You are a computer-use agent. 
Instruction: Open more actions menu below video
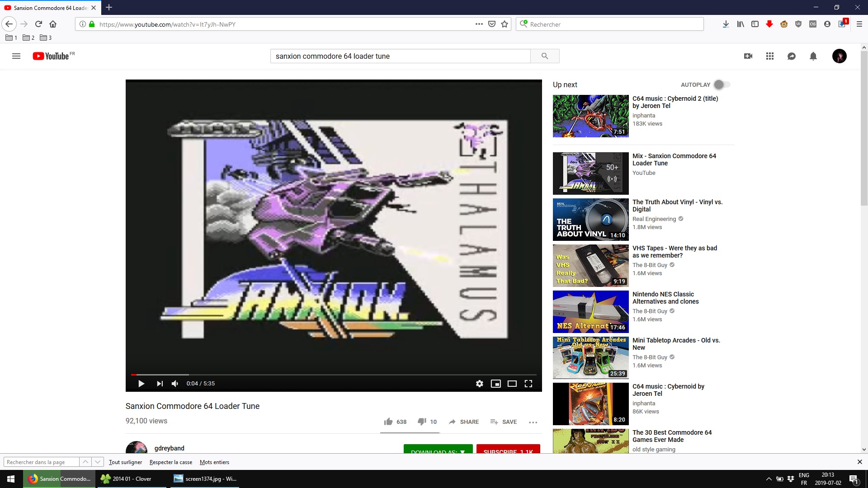pyautogui.click(x=533, y=422)
